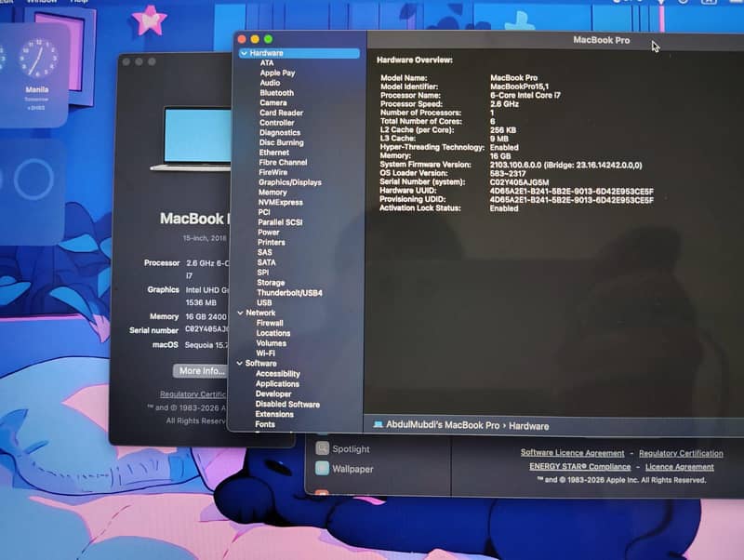
Task: Collapse the Software section in sidebar
Action: [x=240, y=363]
